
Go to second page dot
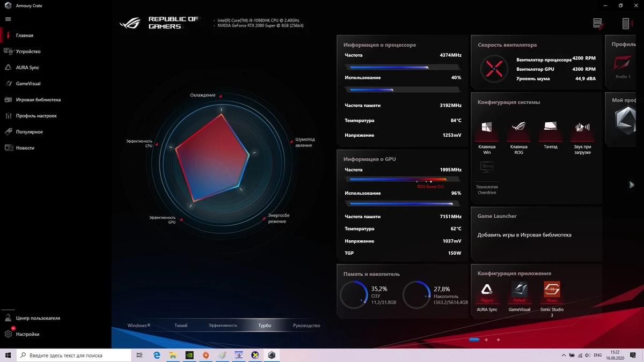486,339
